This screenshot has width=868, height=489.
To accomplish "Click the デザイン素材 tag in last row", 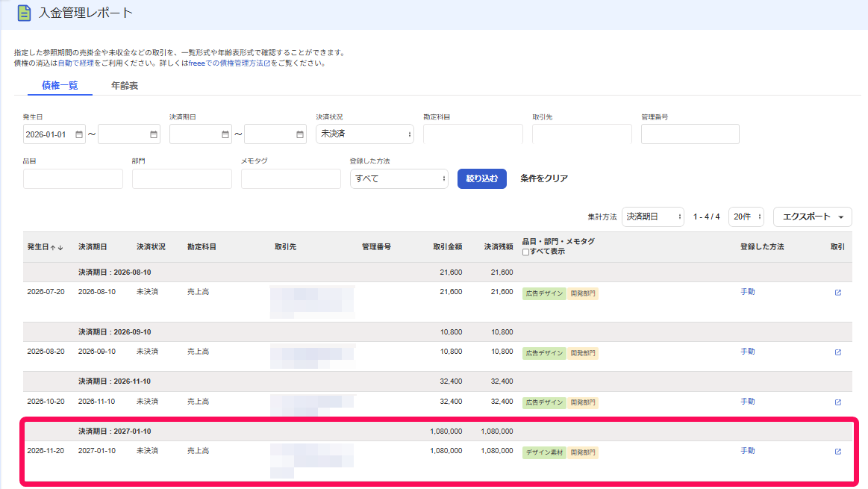I will click(544, 452).
